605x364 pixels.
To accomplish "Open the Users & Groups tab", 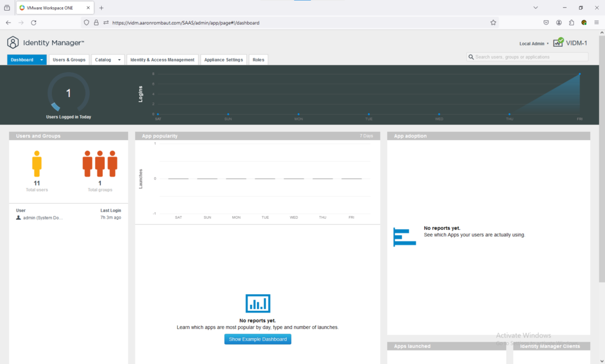I will (69, 60).
